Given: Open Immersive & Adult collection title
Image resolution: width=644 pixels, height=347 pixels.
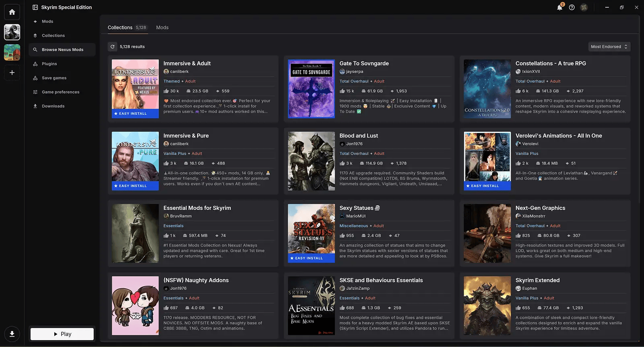Looking at the screenshot, I should [x=187, y=63].
